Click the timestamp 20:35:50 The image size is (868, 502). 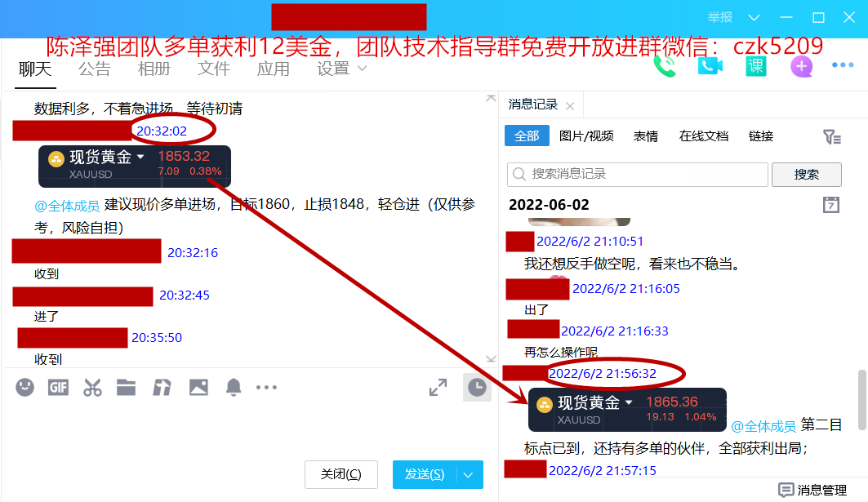pyautogui.click(x=157, y=338)
